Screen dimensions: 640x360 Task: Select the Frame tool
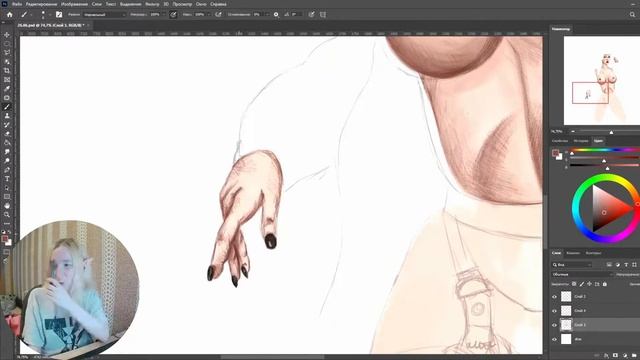7,80
